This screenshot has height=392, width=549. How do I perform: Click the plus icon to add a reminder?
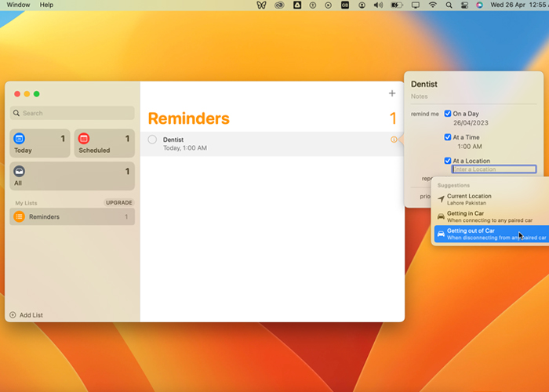click(x=392, y=93)
